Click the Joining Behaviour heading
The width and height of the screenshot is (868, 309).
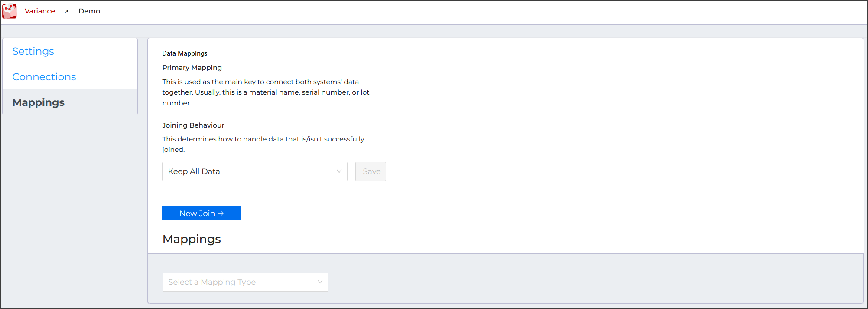193,125
